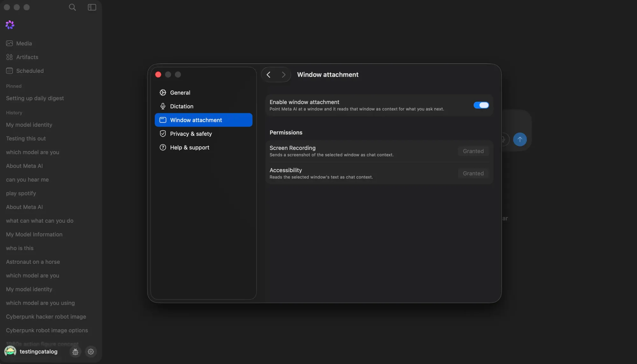Click the testingcatalog username

point(39,352)
